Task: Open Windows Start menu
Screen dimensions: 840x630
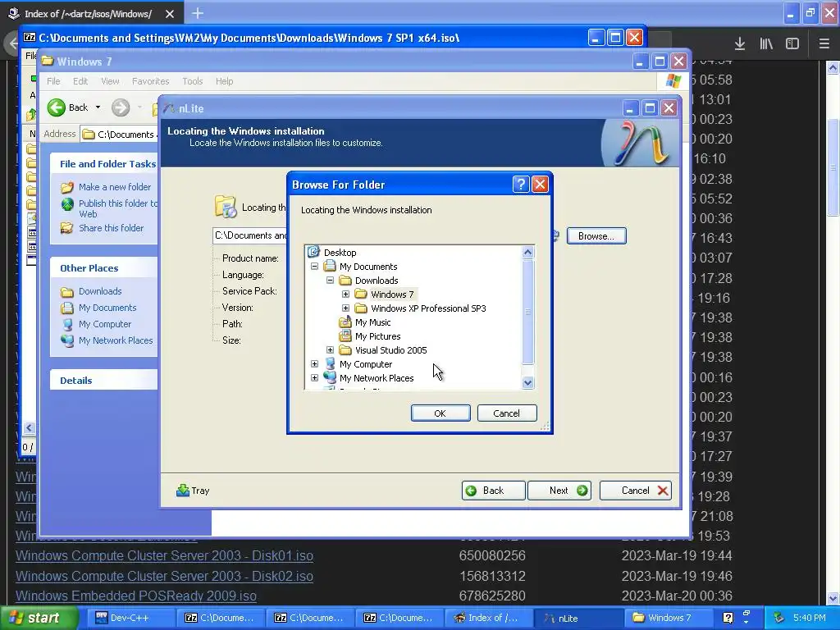Action: (39, 619)
